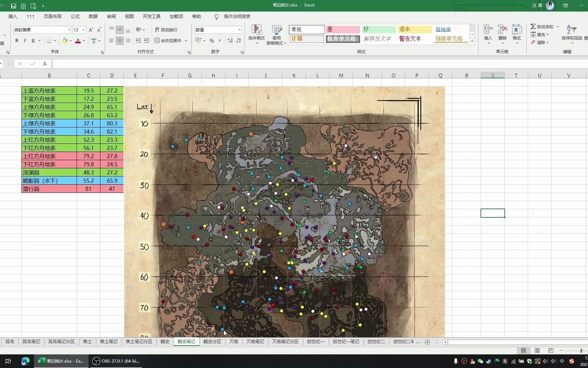Increase decimal places icon
Image resolution: width=588 pixels, height=368 pixels.
(x=230, y=41)
